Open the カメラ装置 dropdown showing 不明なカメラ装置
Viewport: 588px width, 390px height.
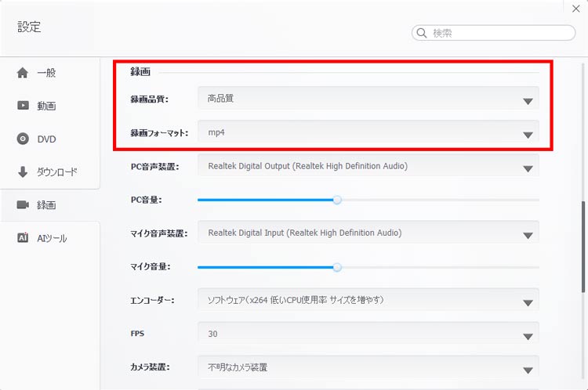tap(368, 367)
